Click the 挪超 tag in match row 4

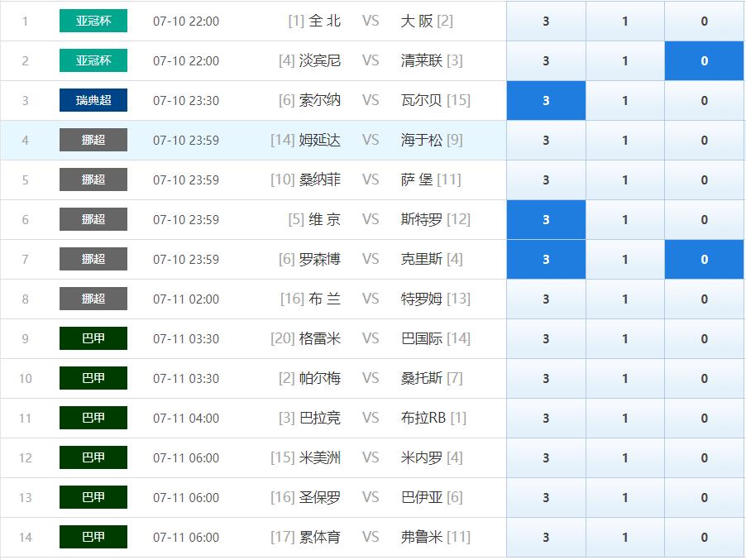point(93,141)
